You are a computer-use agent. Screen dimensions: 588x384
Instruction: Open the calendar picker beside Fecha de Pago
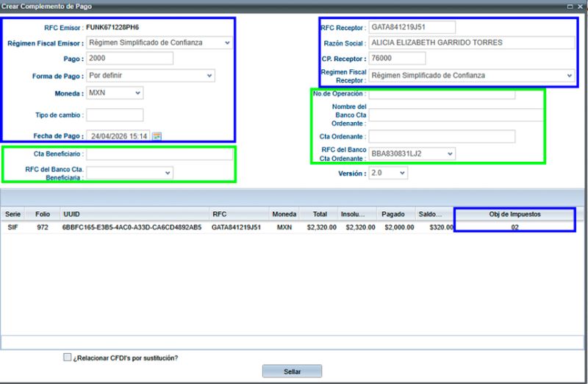tap(157, 136)
